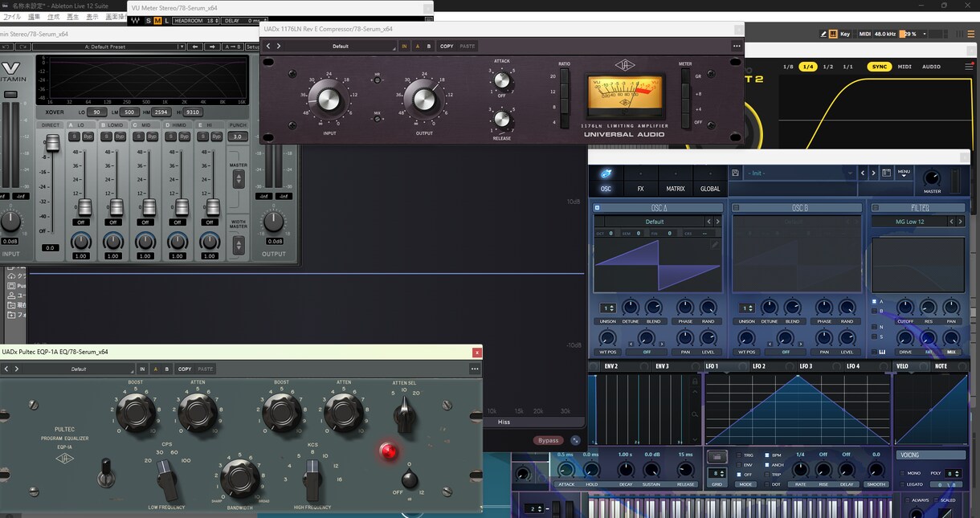Click the lock icon in Serum envelope panel
The width and height of the screenshot is (980, 518).
(x=695, y=381)
